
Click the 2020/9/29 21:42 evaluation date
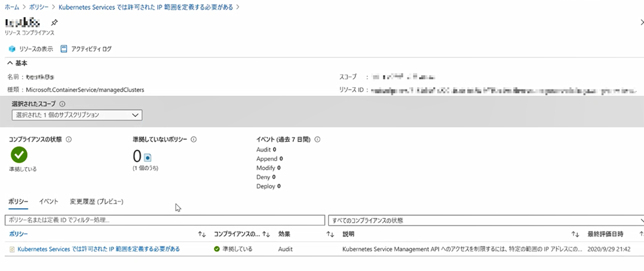point(609,250)
